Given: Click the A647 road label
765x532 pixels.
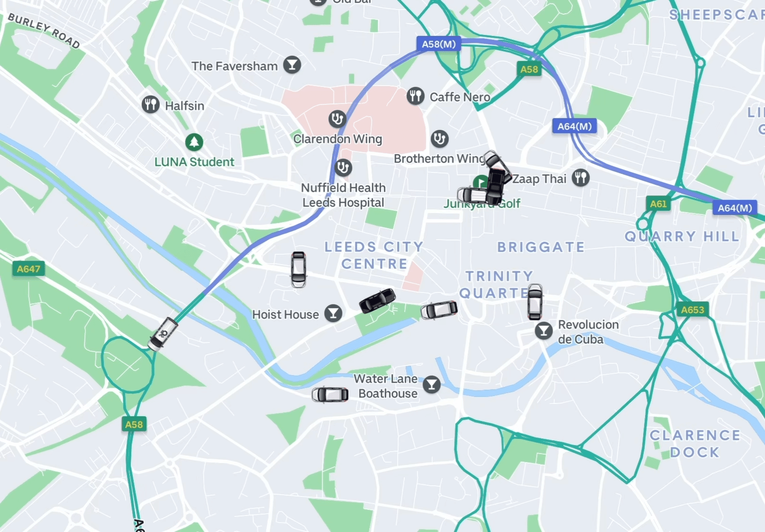Looking at the screenshot, I should pyautogui.click(x=29, y=269).
